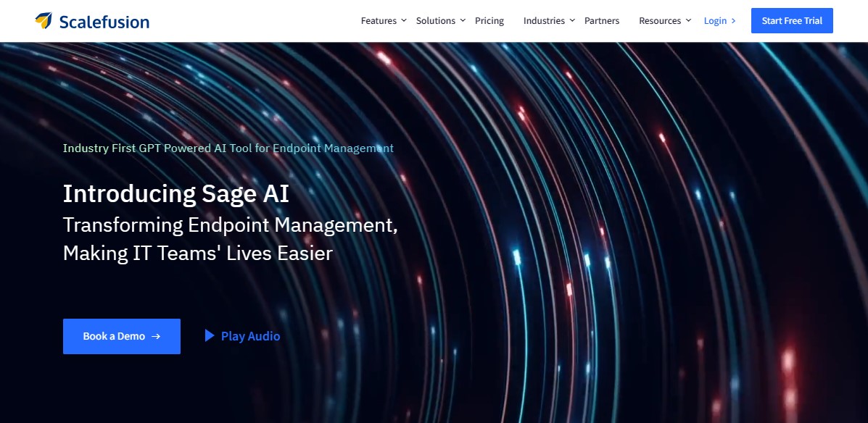Viewport: 868px width, 423px height.
Task: Open the Resources menu
Action: (x=660, y=20)
